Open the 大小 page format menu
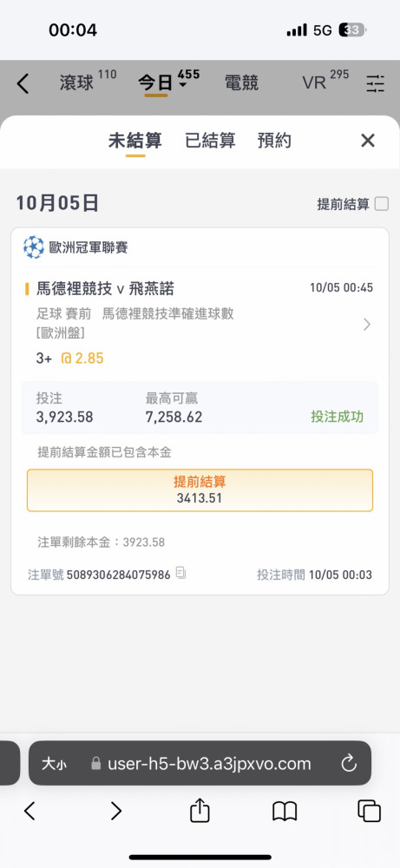The height and width of the screenshot is (868, 400). tap(54, 765)
